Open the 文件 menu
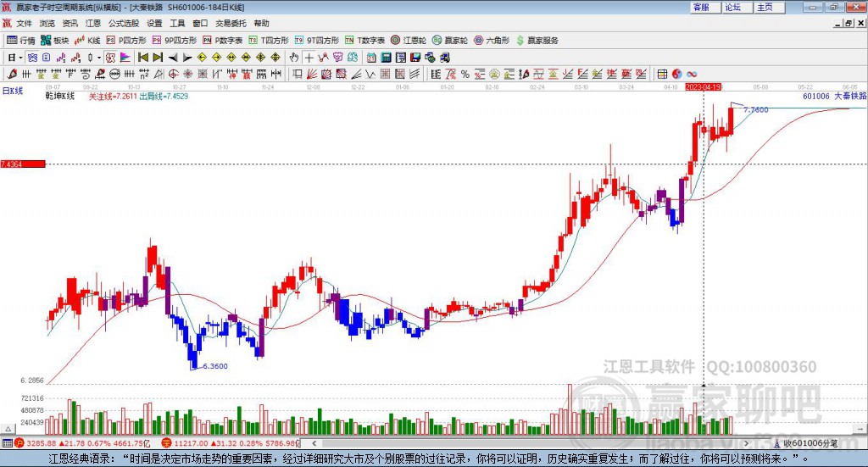Image resolution: width=868 pixels, height=467 pixels. point(24,23)
